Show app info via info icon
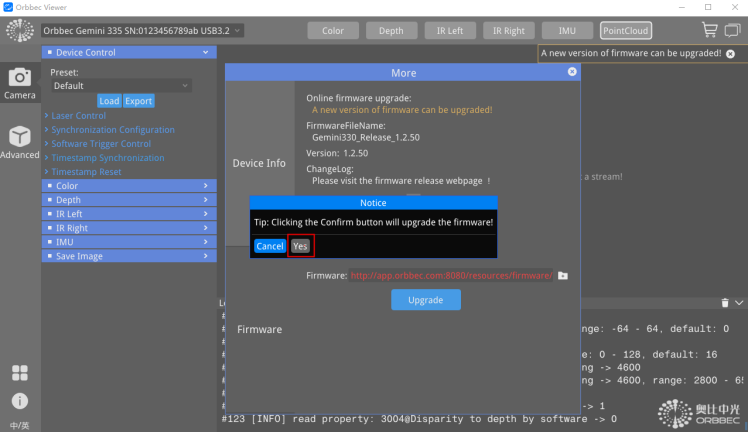The image size is (748, 433). [19, 401]
